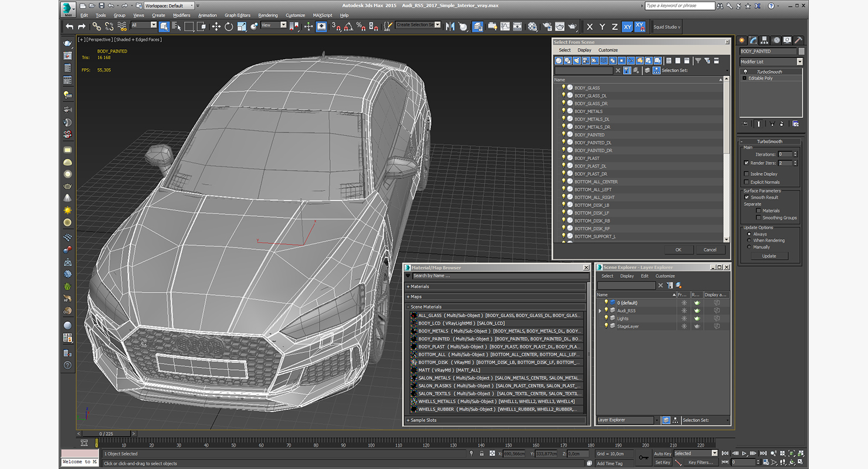Select the Manually update option

[749, 247]
